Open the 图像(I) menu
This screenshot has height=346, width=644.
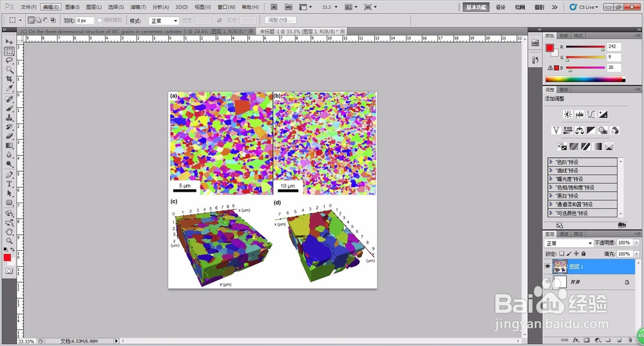click(72, 7)
